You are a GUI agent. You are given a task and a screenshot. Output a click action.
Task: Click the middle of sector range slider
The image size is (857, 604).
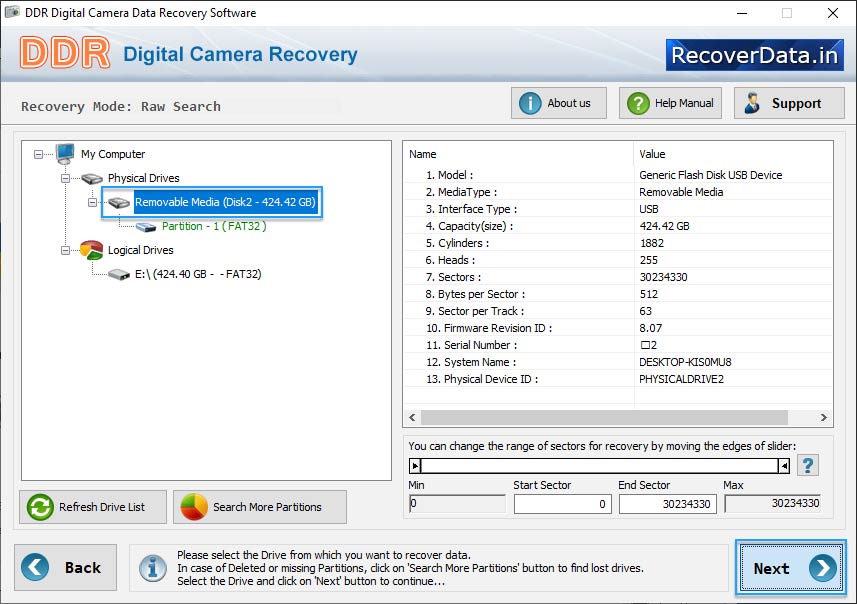click(x=600, y=466)
